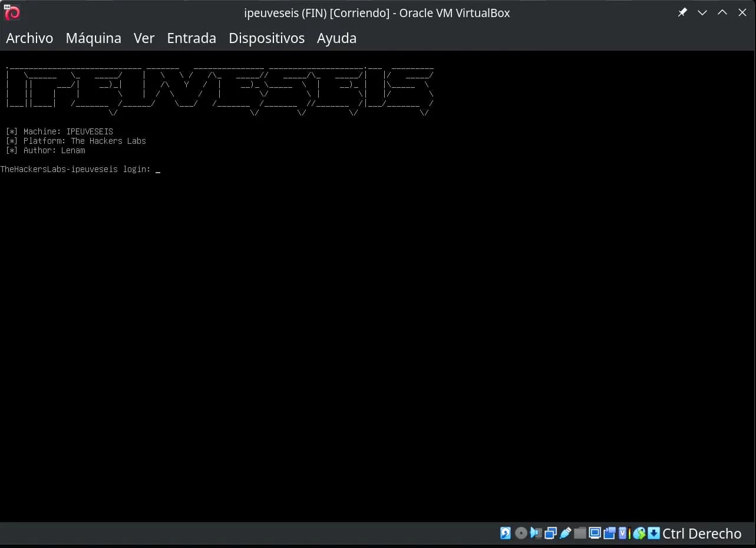Viewport: 756px width, 548px height.
Task: Click the virtualization CPU chip indicator
Action: pyautogui.click(x=624, y=533)
